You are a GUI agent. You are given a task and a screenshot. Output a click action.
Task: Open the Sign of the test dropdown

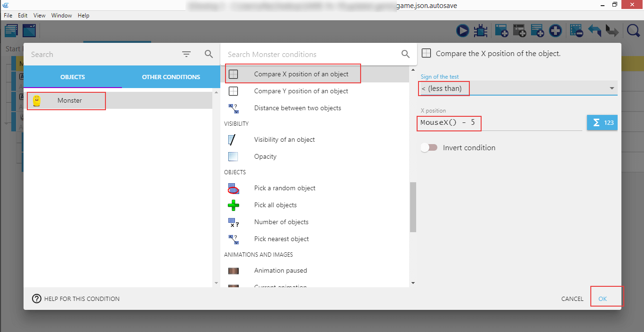point(518,89)
